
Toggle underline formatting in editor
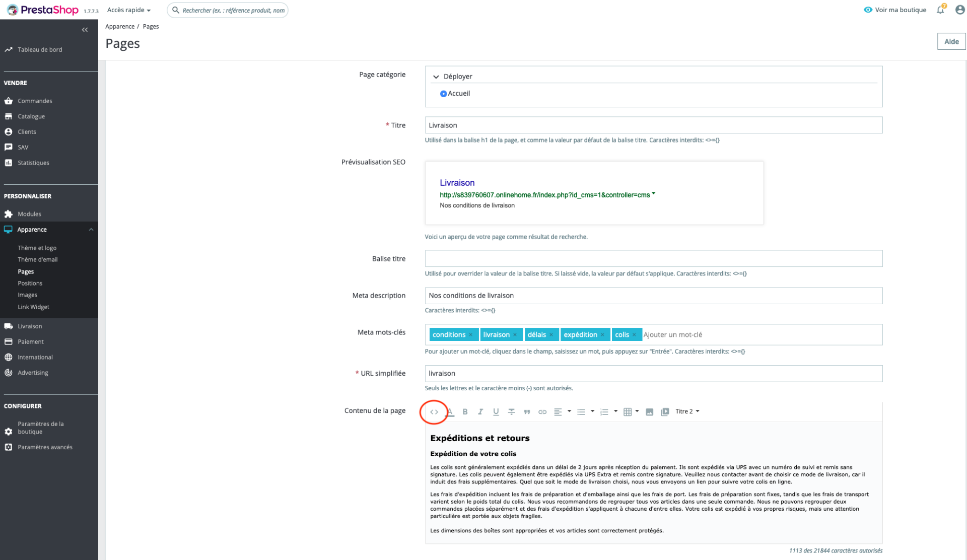496,412
